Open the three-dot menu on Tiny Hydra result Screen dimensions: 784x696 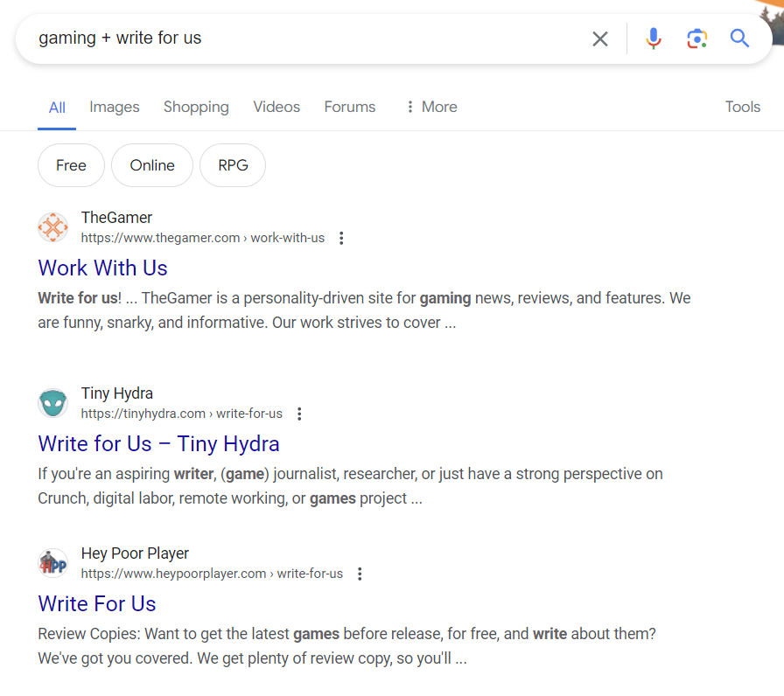[x=299, y=413]
